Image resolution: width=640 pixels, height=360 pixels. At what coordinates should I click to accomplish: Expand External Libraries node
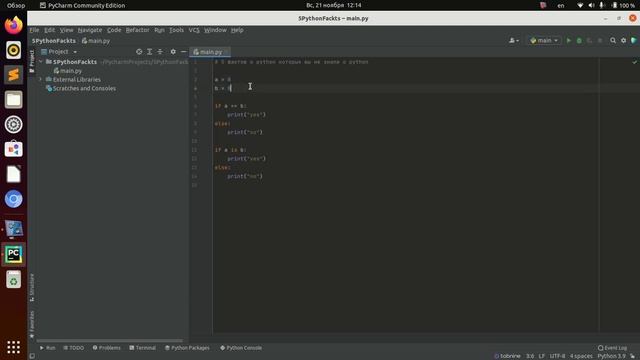pyautogui.click(x=41, y=79)
